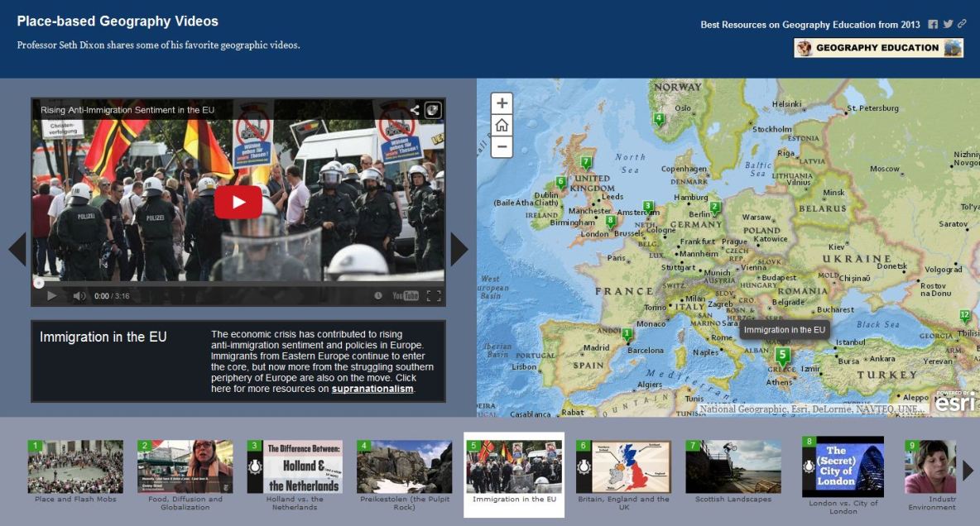Viewport: 980px width, 526px height.
Task: Toggle video quality settings in the player
Action: [378, 295]
